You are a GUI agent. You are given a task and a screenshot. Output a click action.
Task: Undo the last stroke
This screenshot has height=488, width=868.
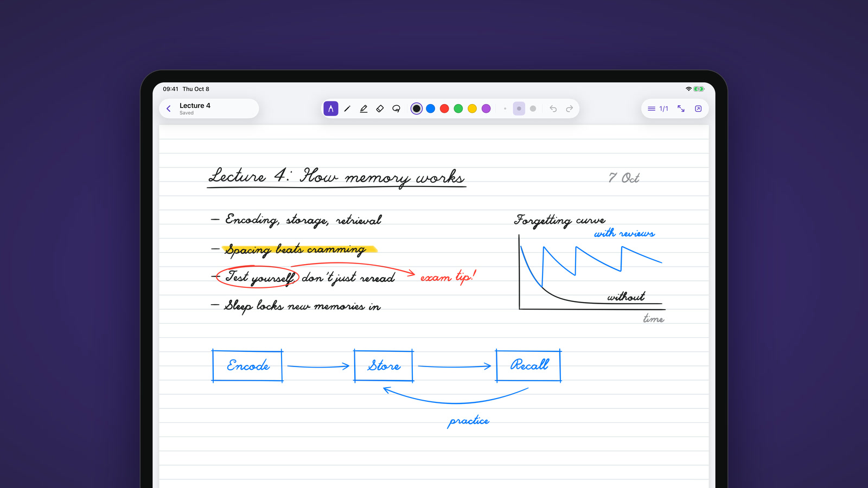click(553, 108)
